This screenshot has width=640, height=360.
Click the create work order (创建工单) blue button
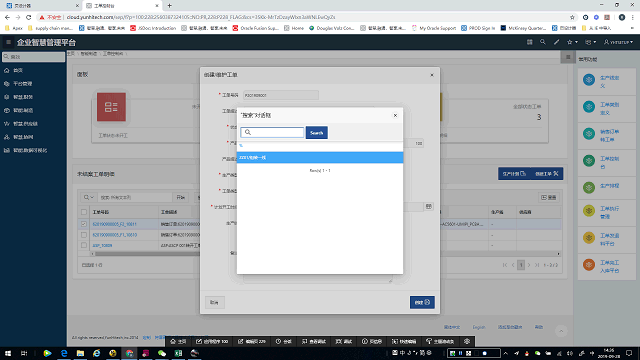pyautogui.click(x=547, y=174)
